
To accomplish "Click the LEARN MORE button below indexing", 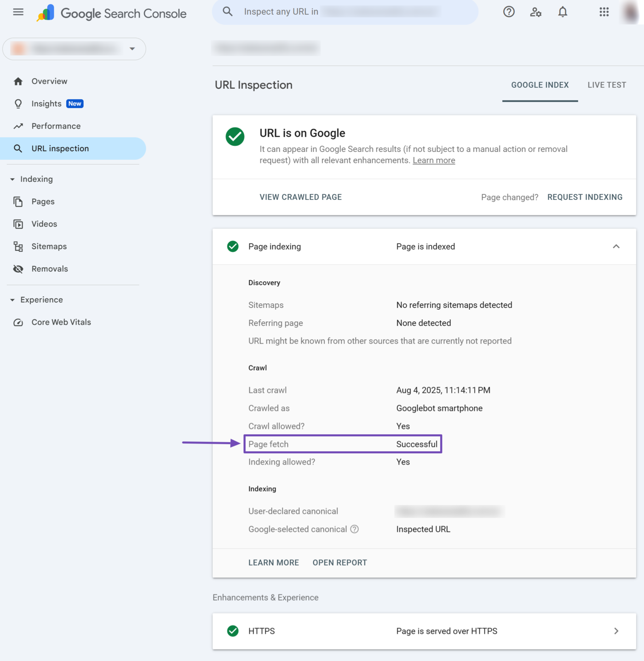I will coord(274,562).
